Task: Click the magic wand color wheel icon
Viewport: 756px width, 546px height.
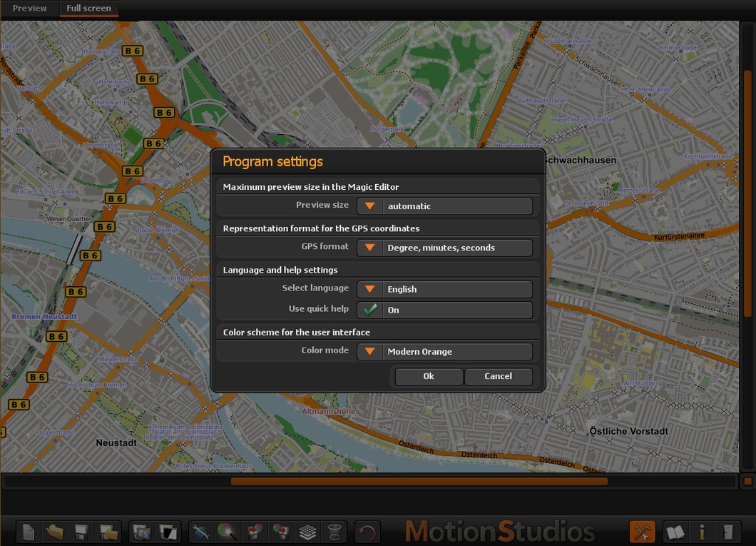Action: coord(228,532)
